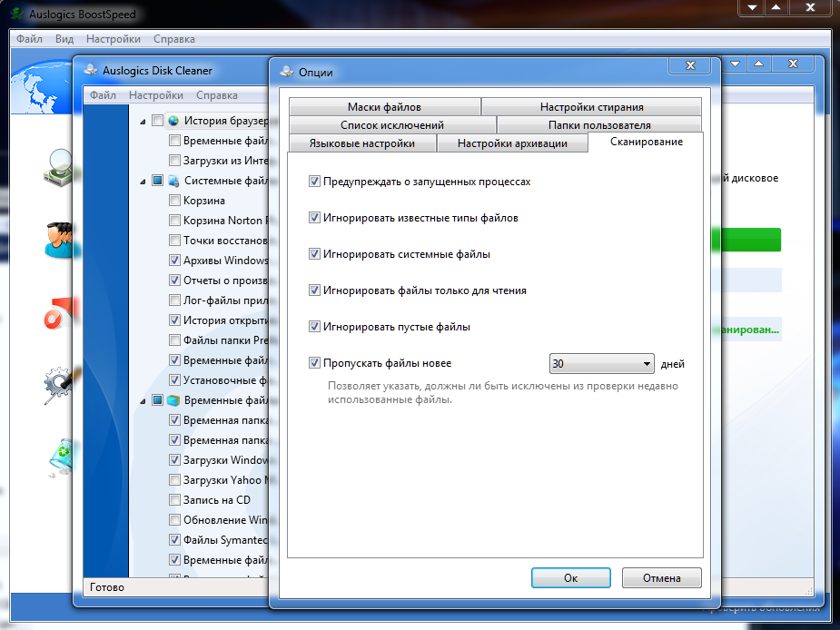Close the Опции dialog
The image size is (840, 630).
pyautogui.click(x=690, y=65)
